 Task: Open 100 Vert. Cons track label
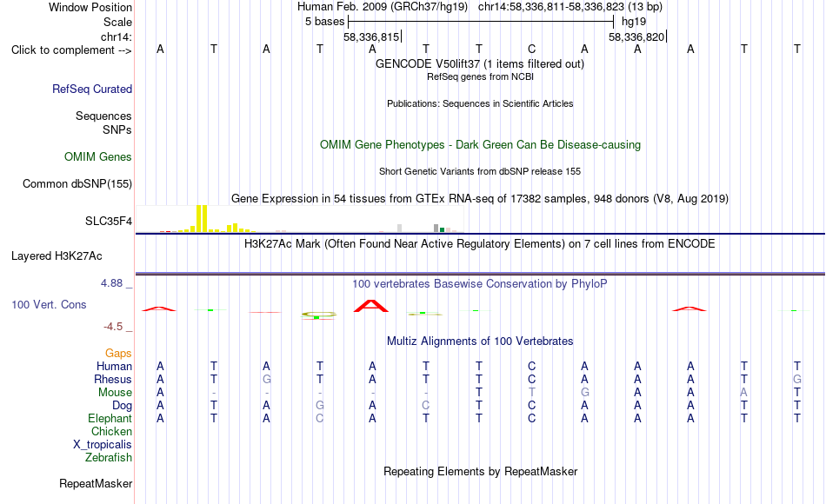[49, 304]
